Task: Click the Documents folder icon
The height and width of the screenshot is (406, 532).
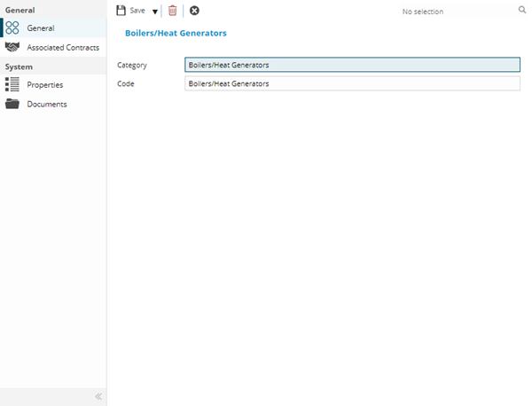Action: [x=12, y=104]
